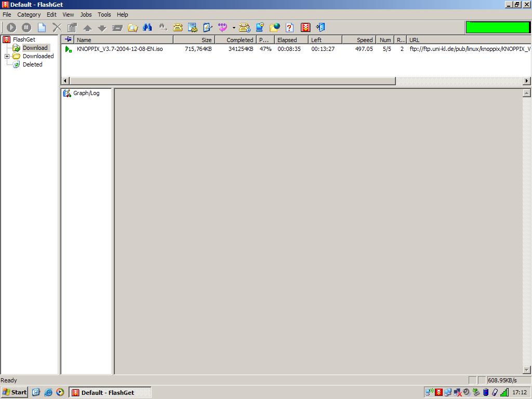Expand the Downloaded folder tree node
Viewport: 532px width, 399px height.
(7, 56)
